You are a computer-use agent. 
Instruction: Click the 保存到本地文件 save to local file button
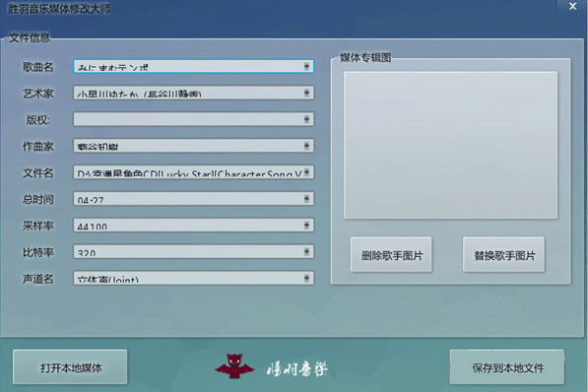point(507,366)
